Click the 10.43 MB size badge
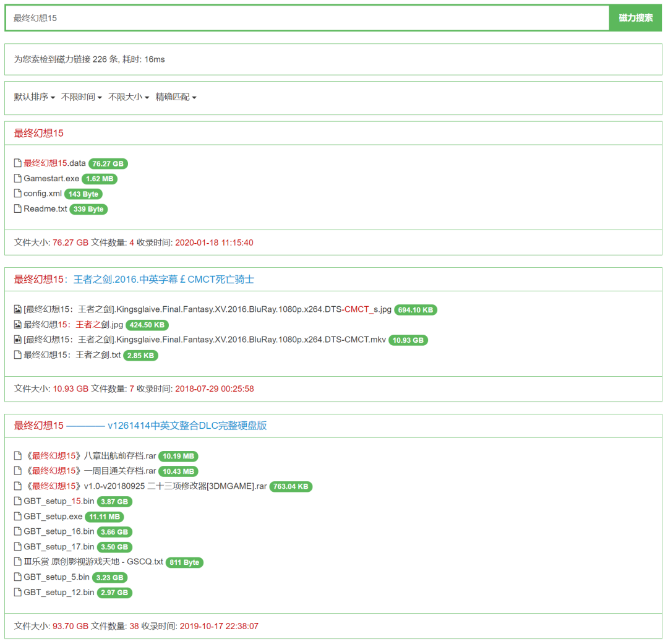Viewport: 668px width, 644px height. click(x=178, y=471)
